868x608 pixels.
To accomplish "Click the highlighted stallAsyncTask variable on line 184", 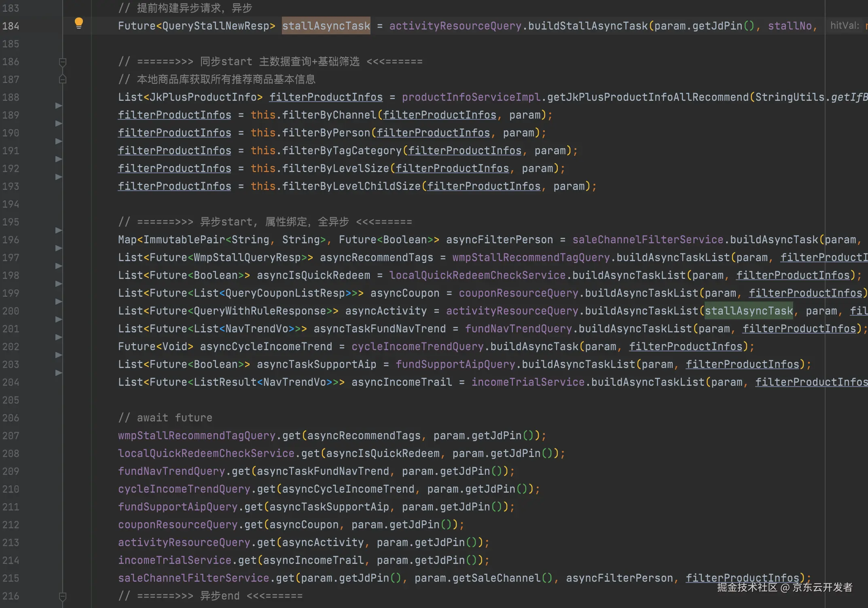I will coord(326,26).
